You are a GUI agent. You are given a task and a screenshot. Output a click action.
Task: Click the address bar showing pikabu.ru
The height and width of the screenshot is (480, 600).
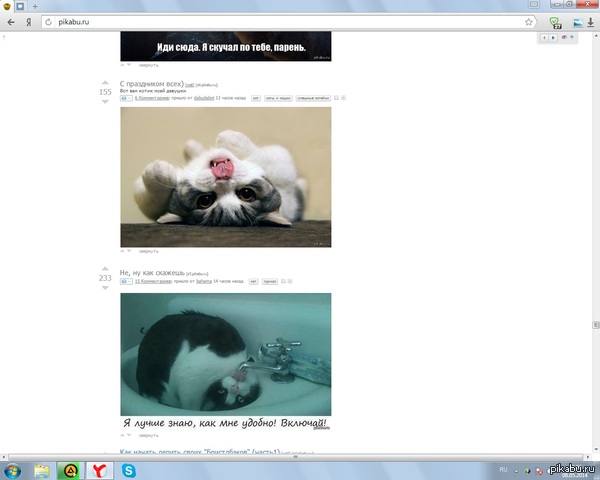[280, 21]
